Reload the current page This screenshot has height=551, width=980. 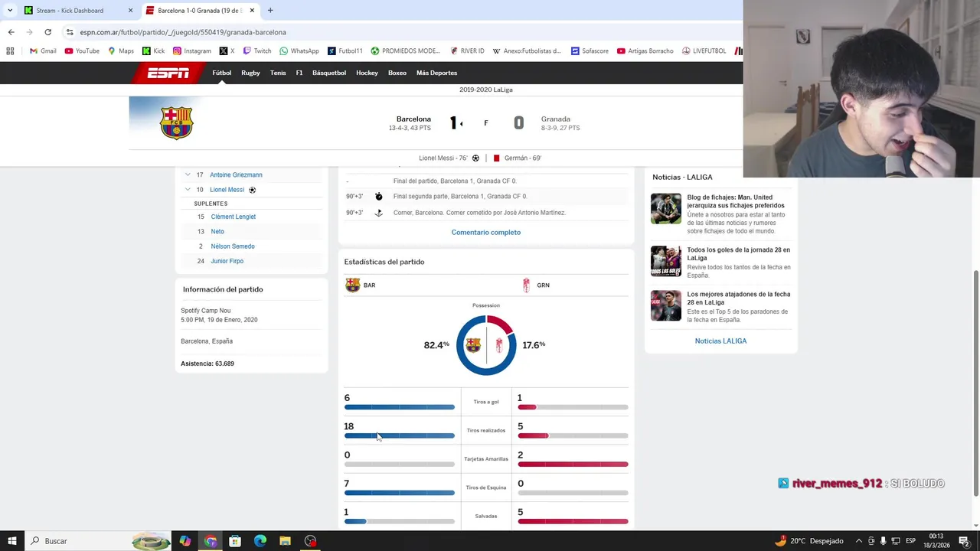pyautogui.click(x=47, y=32)
